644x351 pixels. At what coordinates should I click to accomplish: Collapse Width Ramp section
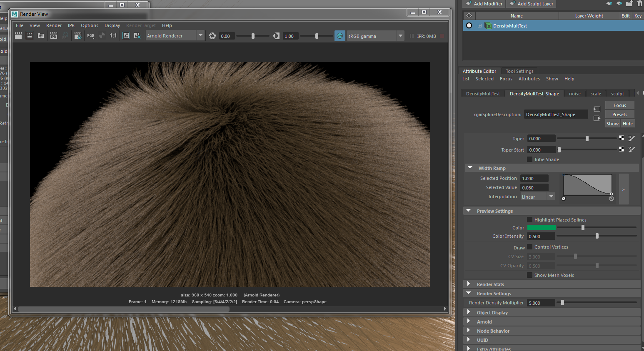tap(470, 168)
